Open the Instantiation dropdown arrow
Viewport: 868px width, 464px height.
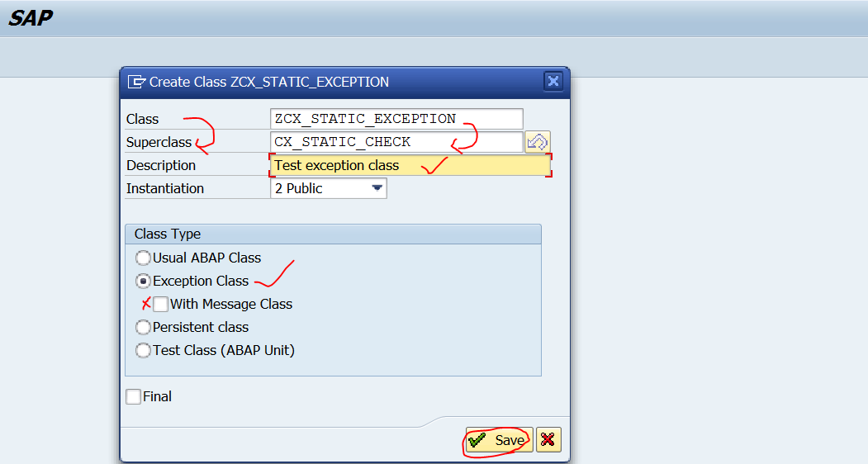pos(377,188)
